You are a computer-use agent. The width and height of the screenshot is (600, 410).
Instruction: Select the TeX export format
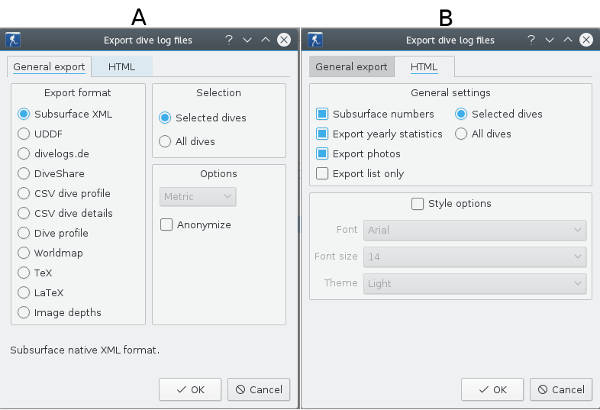coord(34,273)
